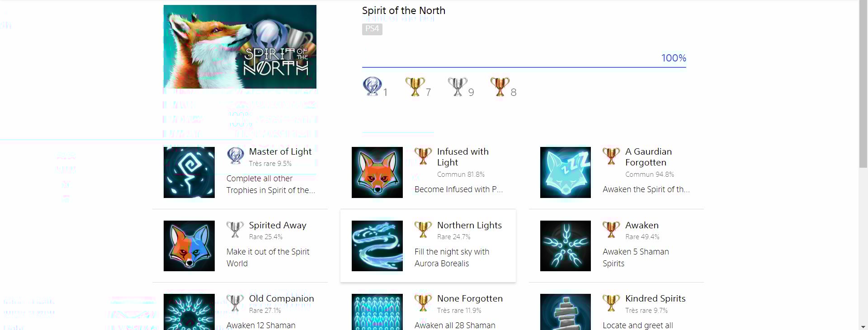Click the Infused with Light fox icon
The height and width of the screenshot is (330, 868).
[x=377, y=172]
